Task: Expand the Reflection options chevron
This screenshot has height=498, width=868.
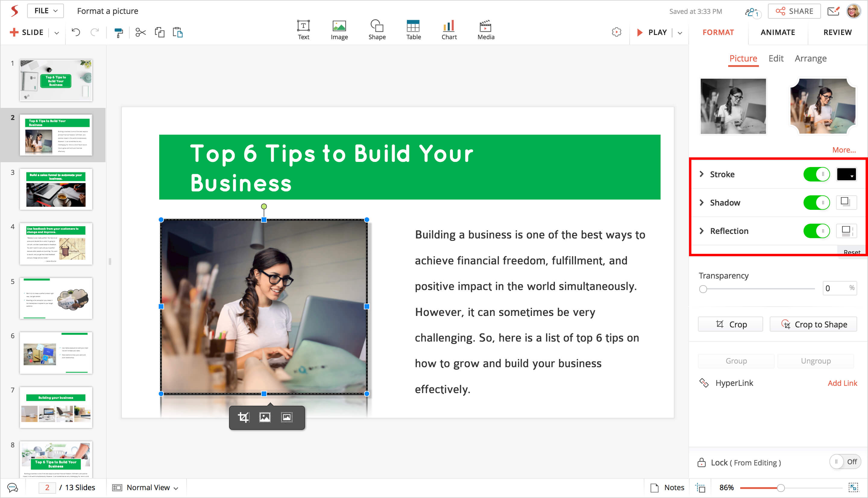Action: point(702,231)
